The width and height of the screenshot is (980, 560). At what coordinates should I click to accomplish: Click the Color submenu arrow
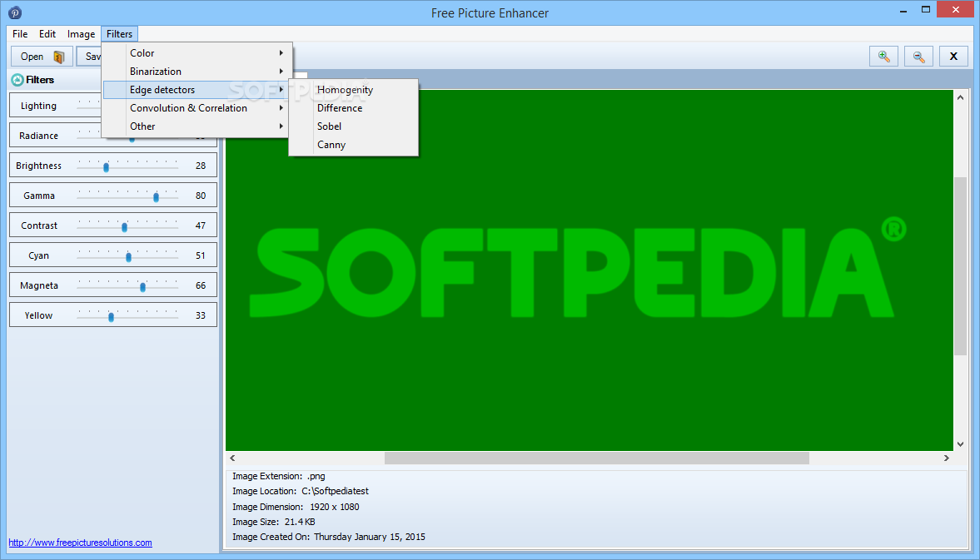pos(281,53)
